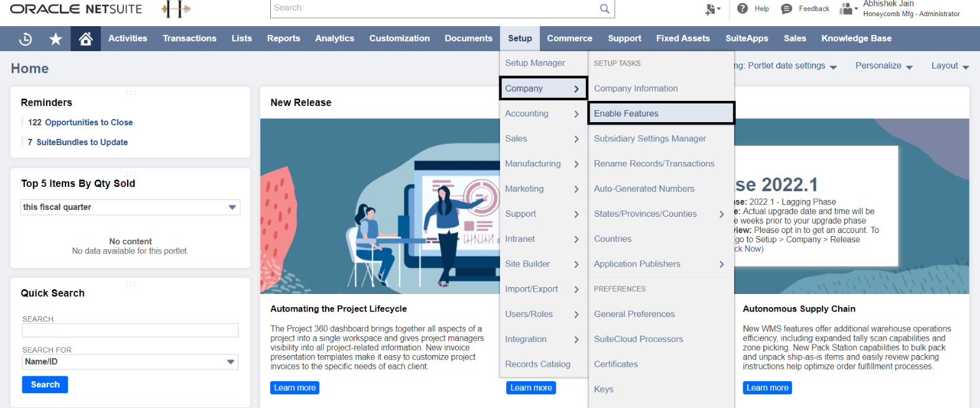Open the Documents menu
The width and height of the screenshot is (980, 408).
468,39
